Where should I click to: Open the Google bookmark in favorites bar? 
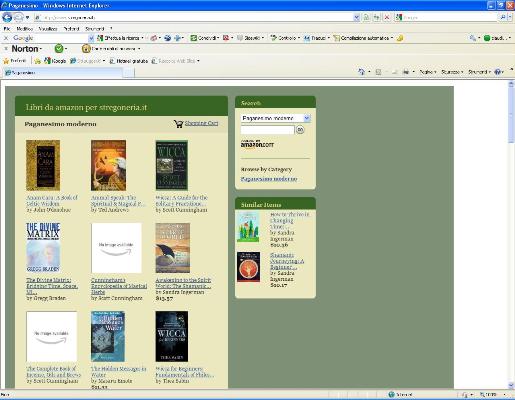(55, 61)
